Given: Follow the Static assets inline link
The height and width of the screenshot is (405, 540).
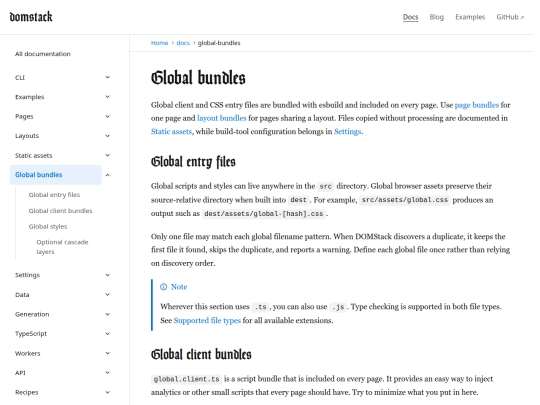Looking at the screenshot, I should click(171, 131).
